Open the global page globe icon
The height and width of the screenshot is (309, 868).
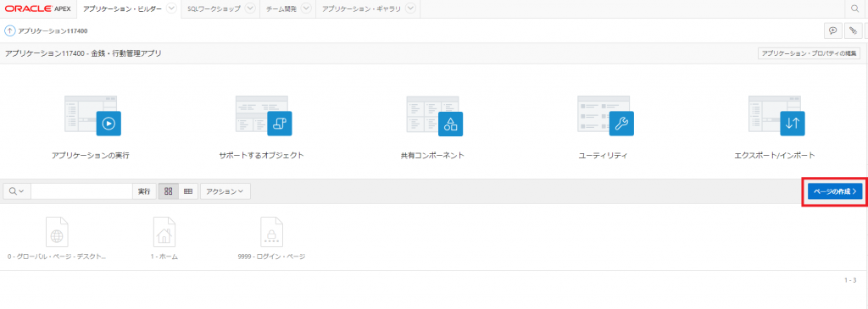[x=57, y=232]
